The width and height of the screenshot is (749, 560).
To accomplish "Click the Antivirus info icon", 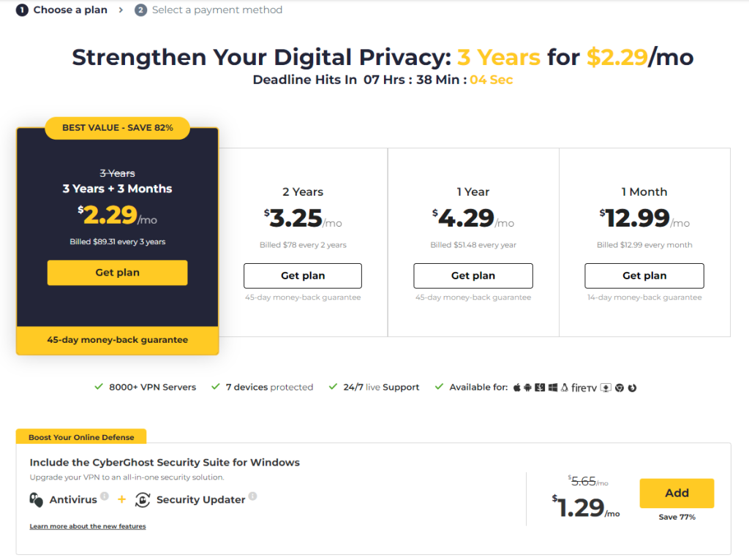I will (x=105, y=496).
